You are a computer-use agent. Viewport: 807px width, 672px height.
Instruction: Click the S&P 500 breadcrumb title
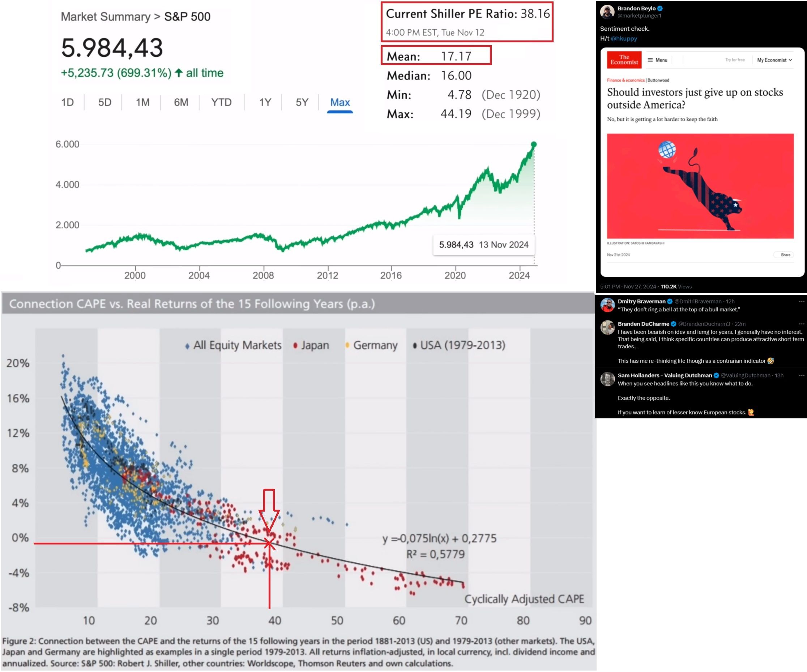(x=187, y=17)
